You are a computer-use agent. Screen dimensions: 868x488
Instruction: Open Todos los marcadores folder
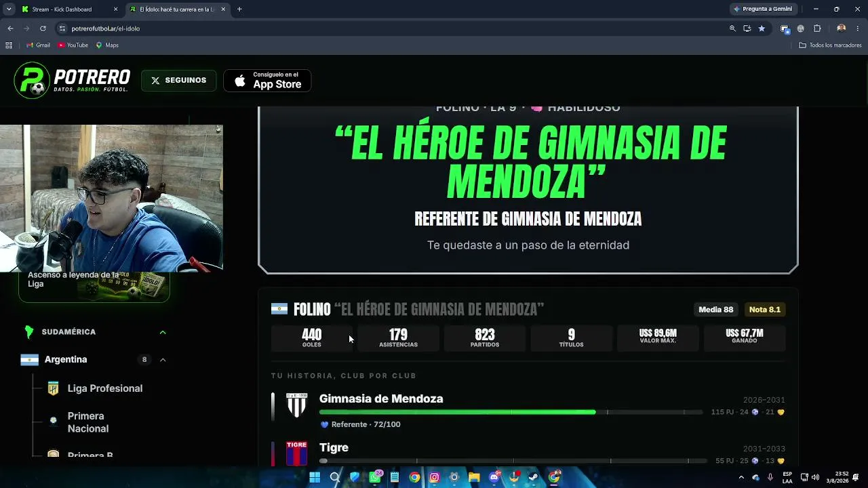(x=830, y=45)
